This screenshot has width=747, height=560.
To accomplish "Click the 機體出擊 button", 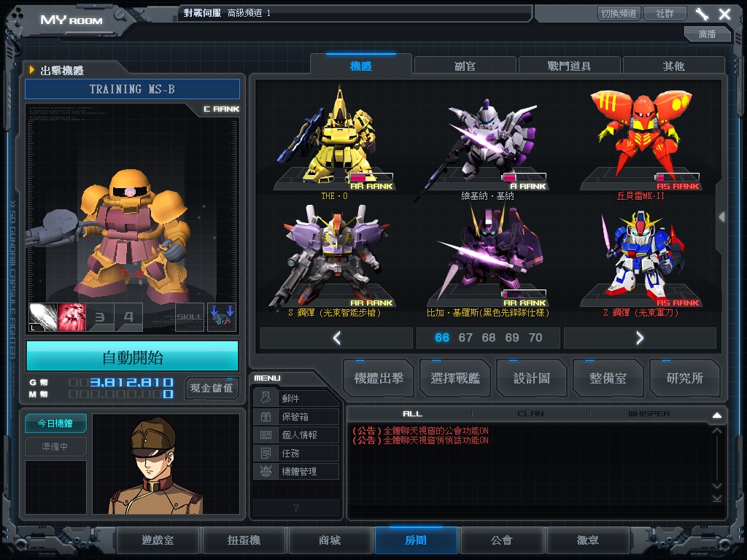I will coord(379,378).
